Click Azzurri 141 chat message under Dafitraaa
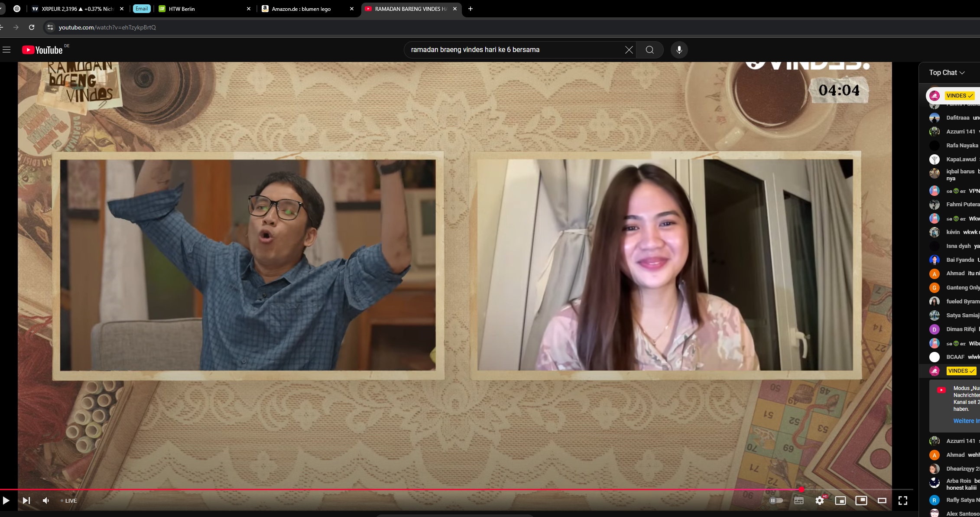This screenshot has width=980, height=517. coord(954,131)
